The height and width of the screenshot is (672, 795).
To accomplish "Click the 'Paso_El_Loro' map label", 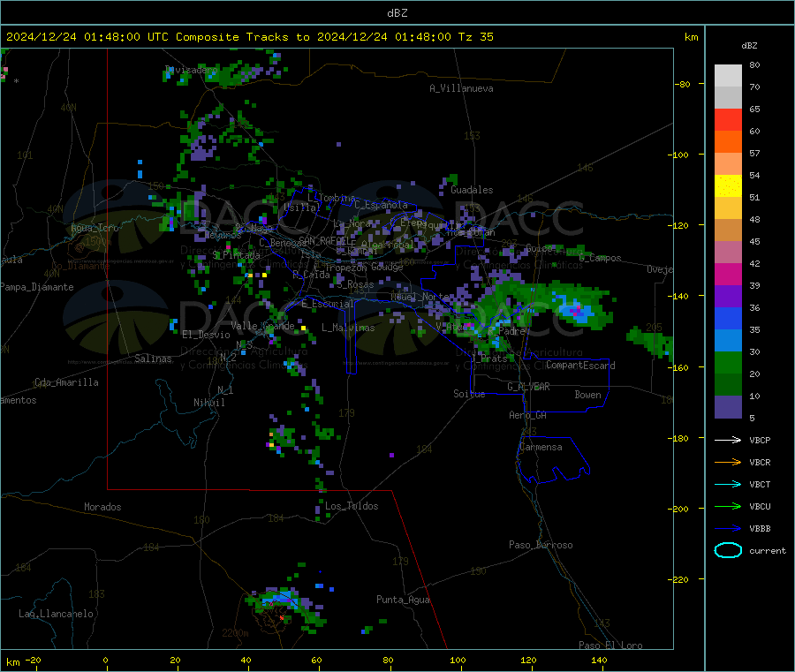I will tap(610, 646).
